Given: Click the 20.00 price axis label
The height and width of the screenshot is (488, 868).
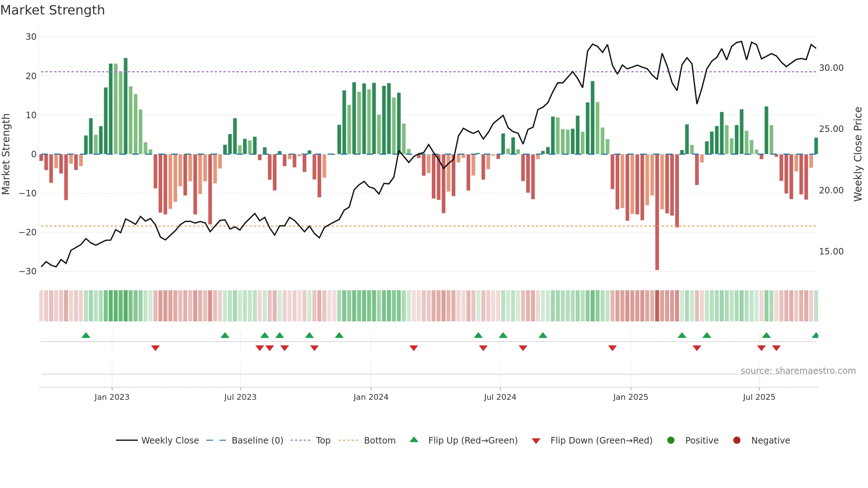Looking at the screenshot, I should [x=831, y=191].
